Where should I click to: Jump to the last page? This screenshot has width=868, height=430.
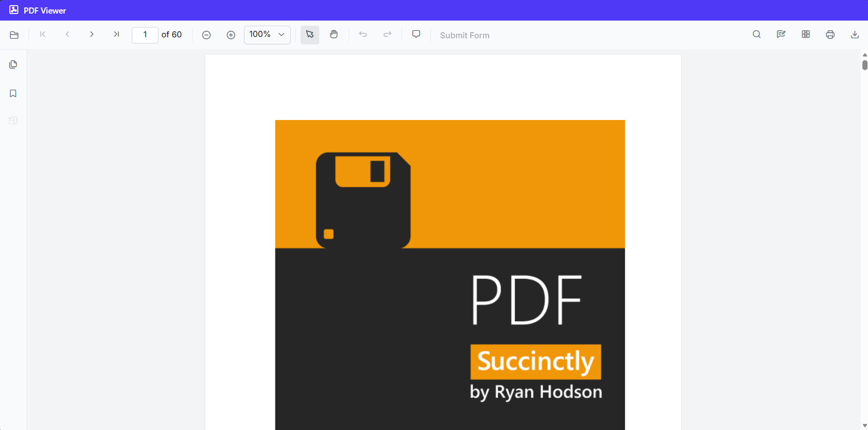[116, 34]
